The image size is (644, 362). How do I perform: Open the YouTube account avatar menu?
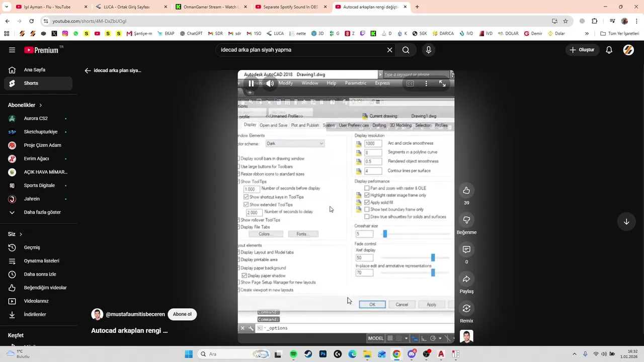click(628, 50)
